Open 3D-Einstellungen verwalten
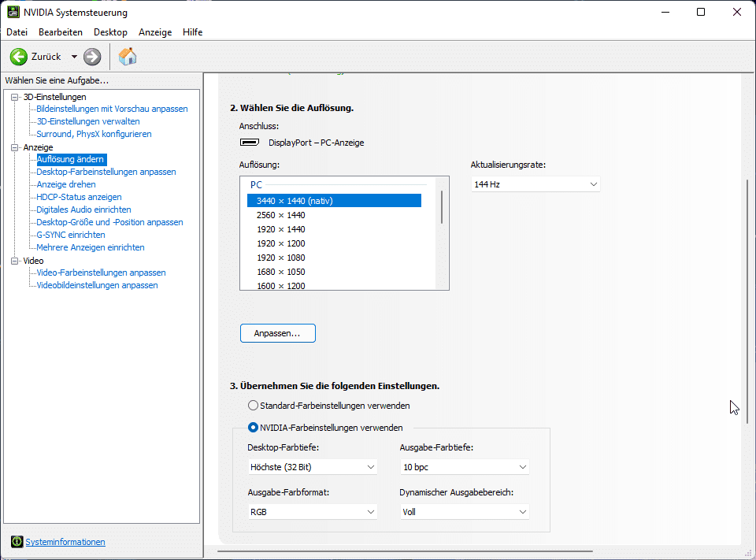The image size is (756, 560). click(88, 121)
